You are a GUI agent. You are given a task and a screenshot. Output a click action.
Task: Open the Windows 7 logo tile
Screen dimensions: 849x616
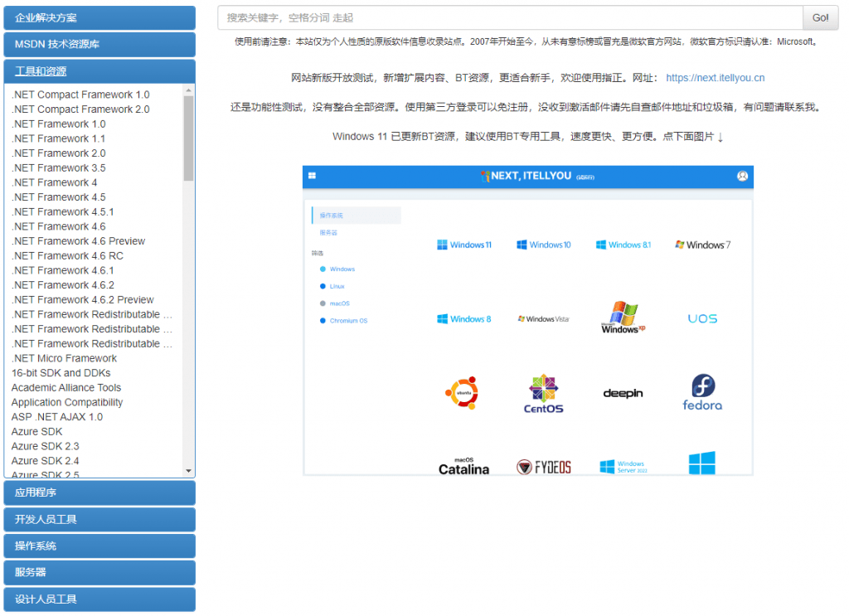tap(702, 245)
